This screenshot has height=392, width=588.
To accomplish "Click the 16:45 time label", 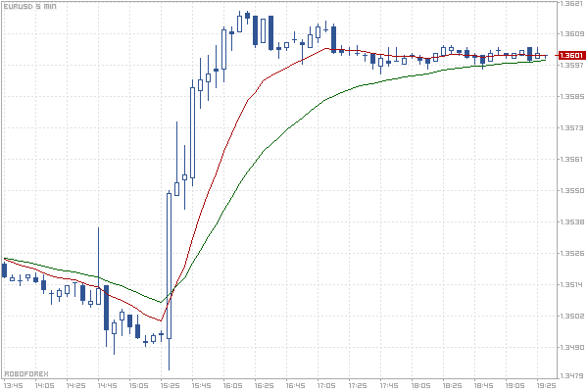I will pos(295,385).
